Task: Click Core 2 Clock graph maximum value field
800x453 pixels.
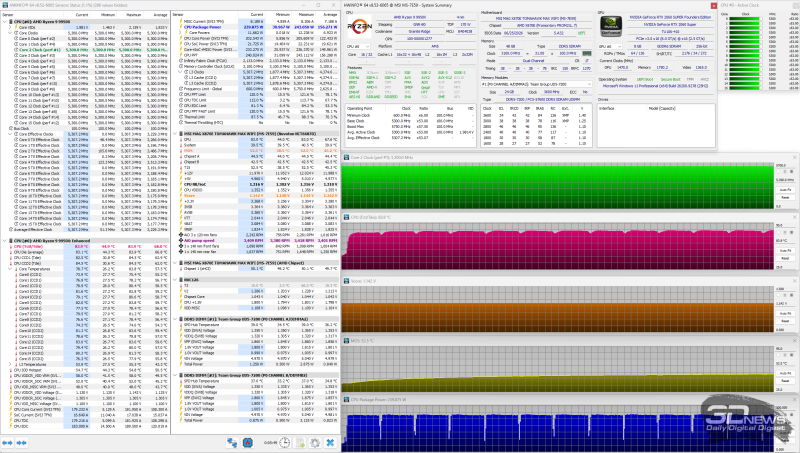Action: click(785, 165)
